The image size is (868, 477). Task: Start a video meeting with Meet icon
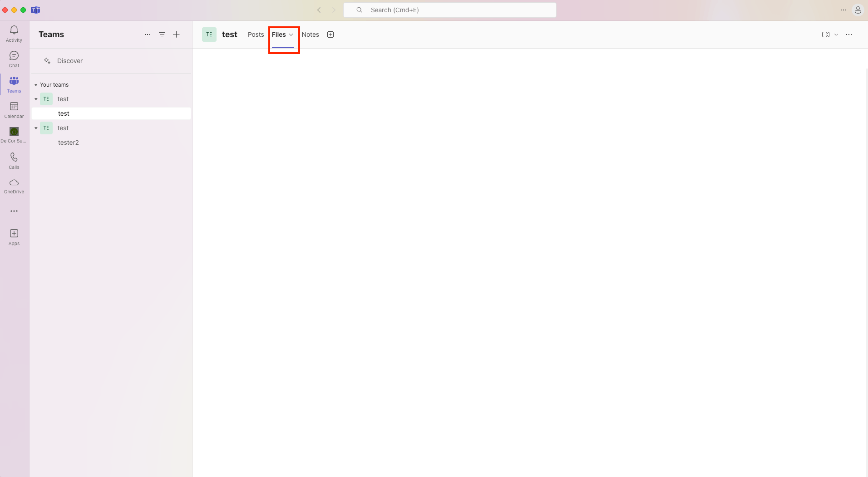click(826, 34)
